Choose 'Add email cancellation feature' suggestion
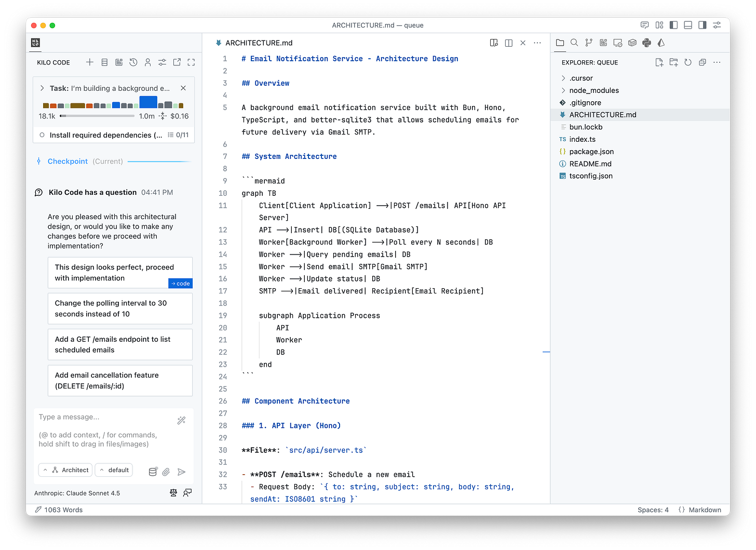Viewport: 756px width, 550px height. [x=120, y=380]
